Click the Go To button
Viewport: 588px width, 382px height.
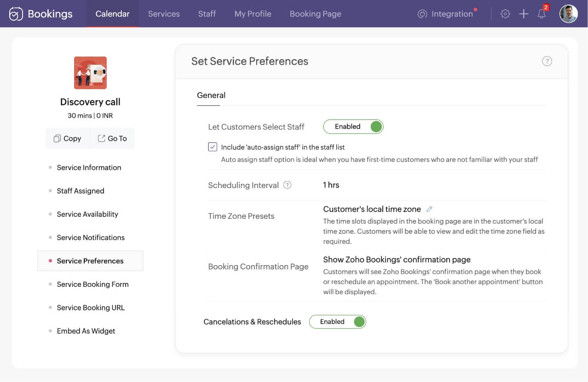click(113, 138)
